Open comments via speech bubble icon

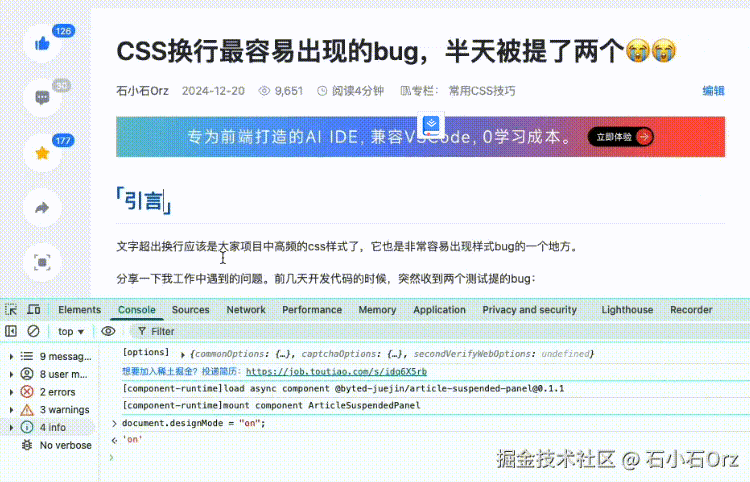[x=42, y=98]
